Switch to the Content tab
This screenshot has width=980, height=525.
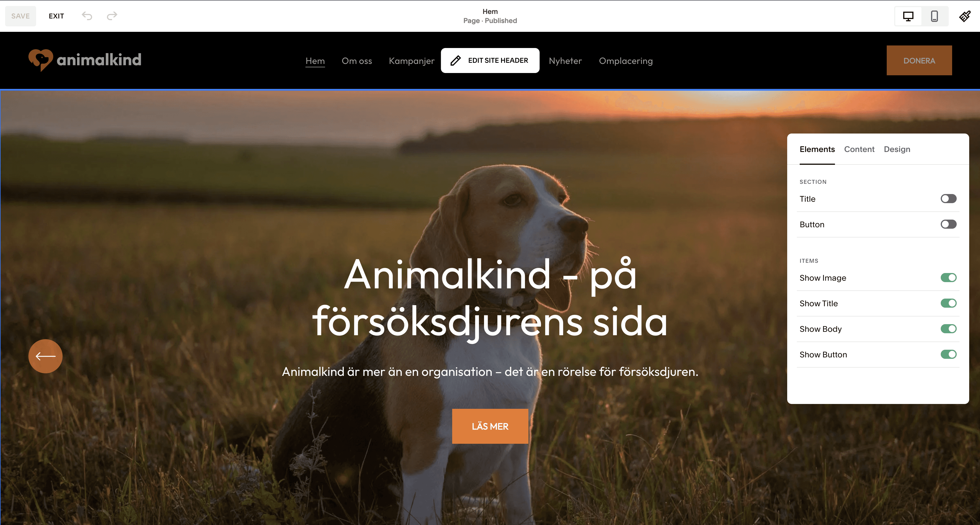[859, 149]
